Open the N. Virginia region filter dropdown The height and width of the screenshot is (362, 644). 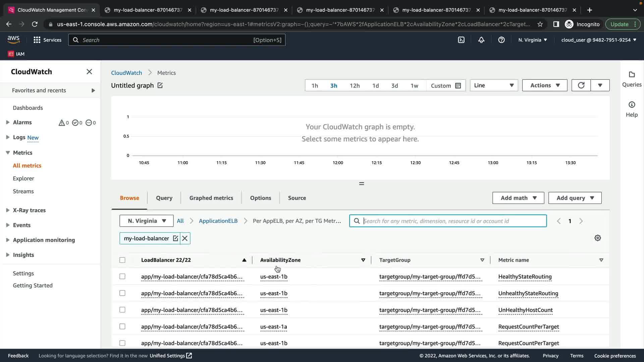[x=147, y=221]
